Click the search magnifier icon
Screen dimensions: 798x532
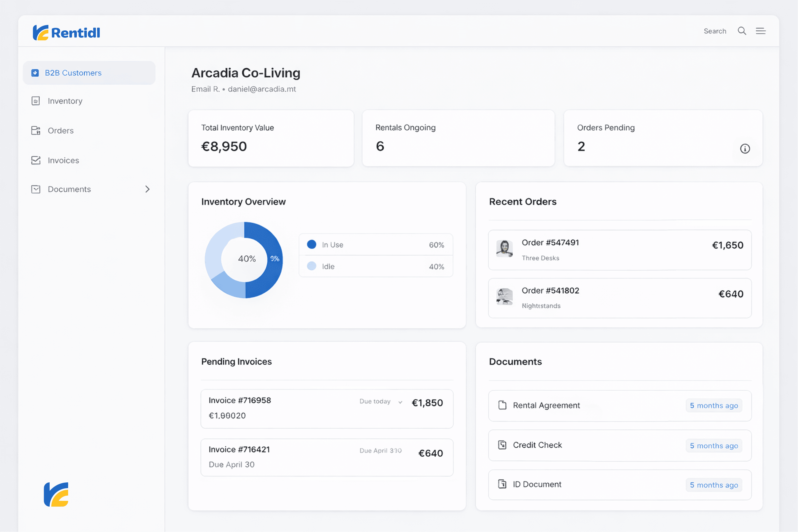[742, 31]
